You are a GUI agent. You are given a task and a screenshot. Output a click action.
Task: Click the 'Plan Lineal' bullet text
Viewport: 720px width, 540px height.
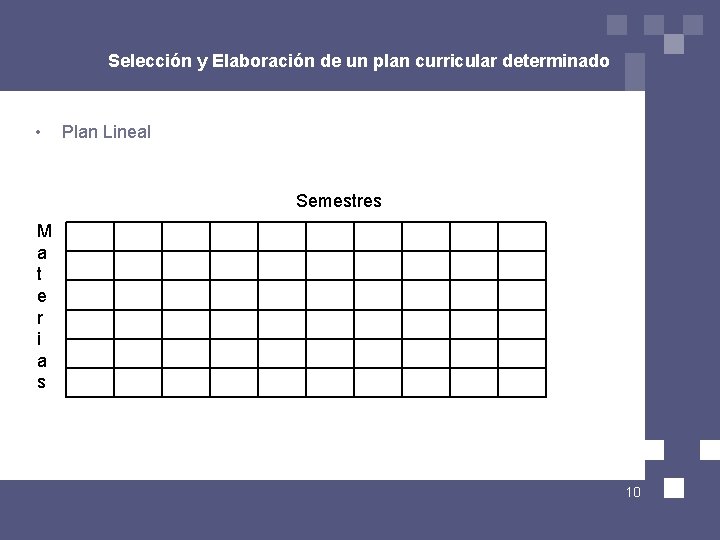pyautogui.click(x=106, y=132)
